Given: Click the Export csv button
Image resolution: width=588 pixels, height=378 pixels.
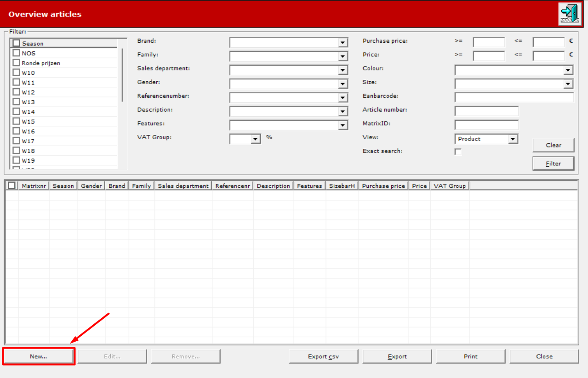Looking at the screenshot, I should pyautogui.click(x=324, y=356).
